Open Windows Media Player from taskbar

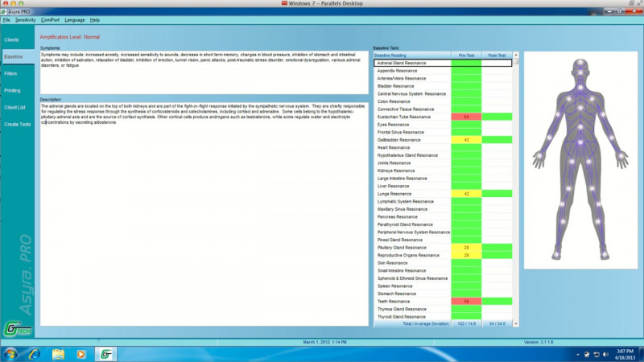(x=81, y=354)
